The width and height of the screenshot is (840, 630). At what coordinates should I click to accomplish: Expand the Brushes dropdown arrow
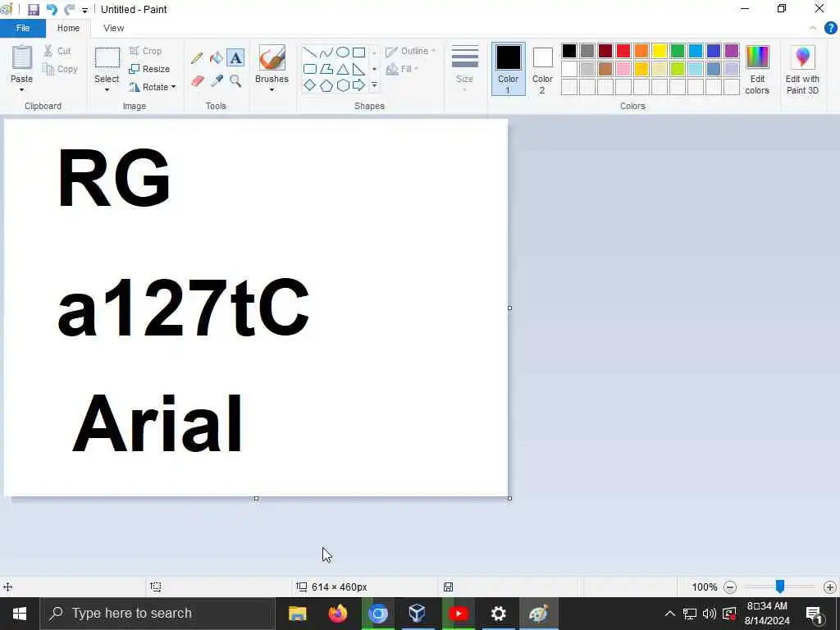(x=272, y=90)
